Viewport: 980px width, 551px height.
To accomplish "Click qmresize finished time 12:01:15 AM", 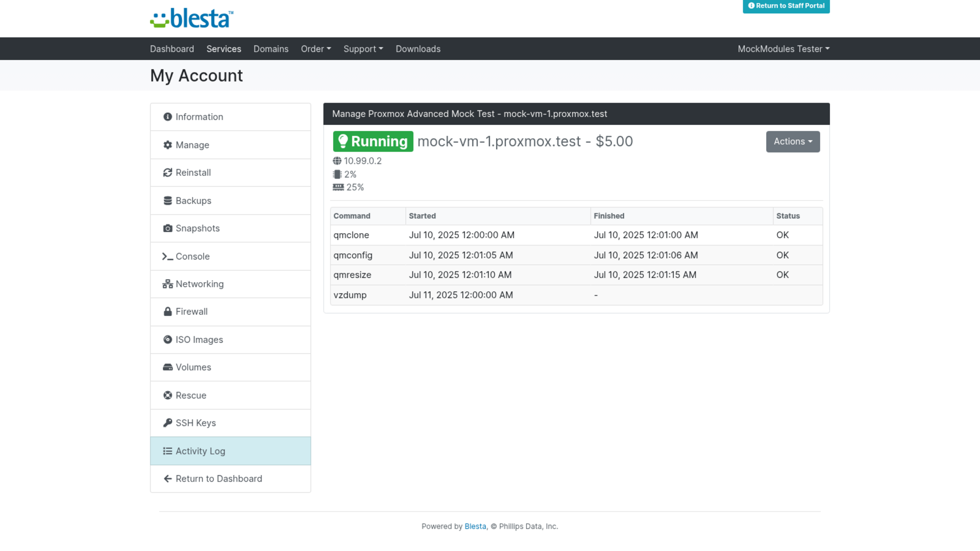I will pos(645,275).
